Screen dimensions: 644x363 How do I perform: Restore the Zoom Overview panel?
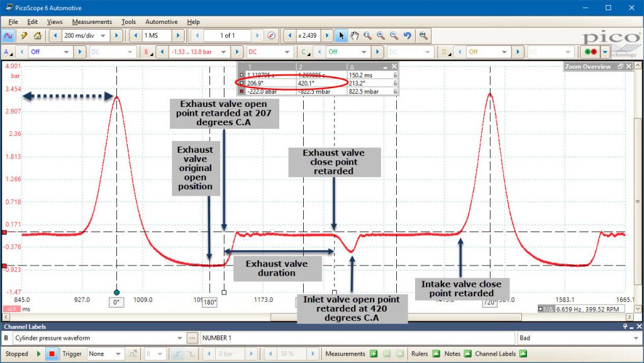(x=621, y=66)
